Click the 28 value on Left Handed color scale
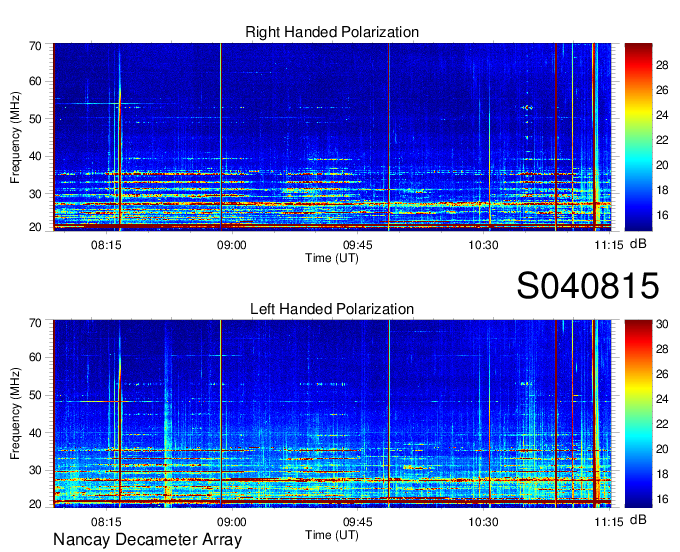The height and width of the screenshot is (552, 680). click(662, 349)
